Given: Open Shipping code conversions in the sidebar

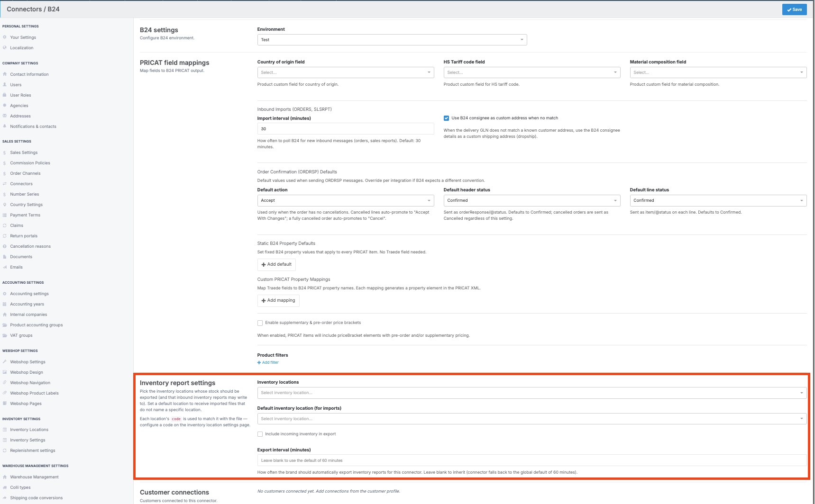Looking at the screenshot, I should point(37,498).
